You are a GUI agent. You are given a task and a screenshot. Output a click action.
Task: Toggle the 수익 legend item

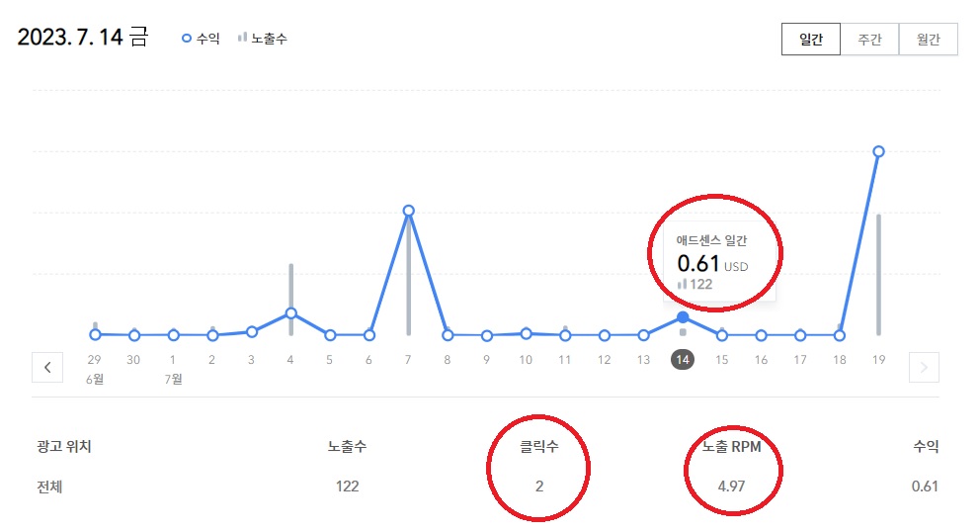point(201,39)
